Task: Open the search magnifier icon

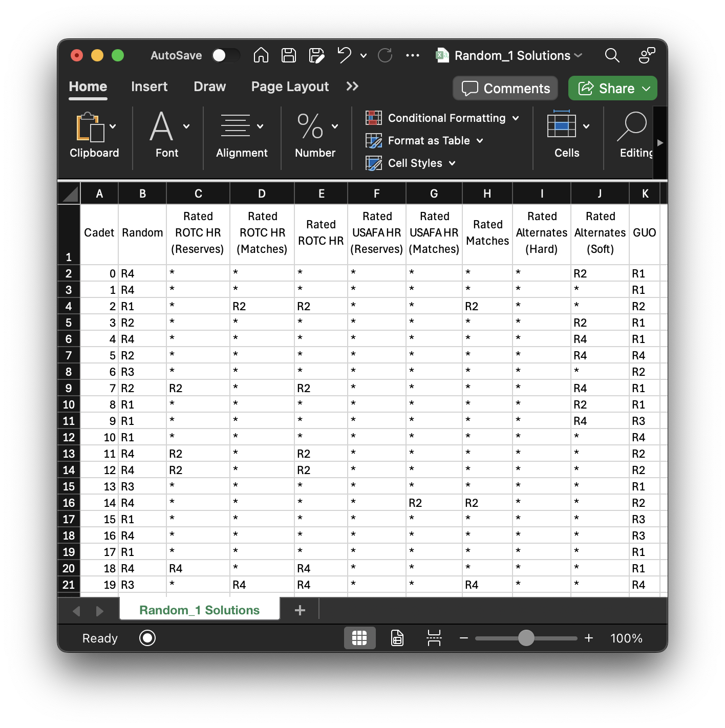Action: tap(612, 55)
